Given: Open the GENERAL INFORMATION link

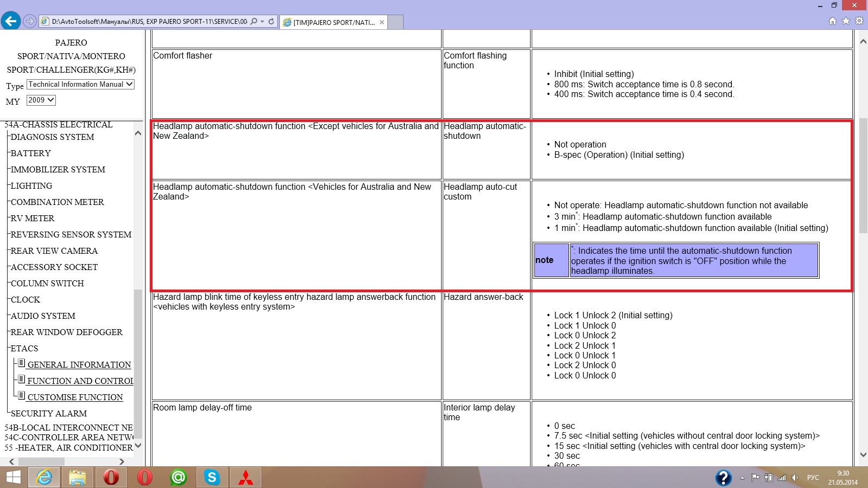Looking at the screenshot, I should click(79, 365).
